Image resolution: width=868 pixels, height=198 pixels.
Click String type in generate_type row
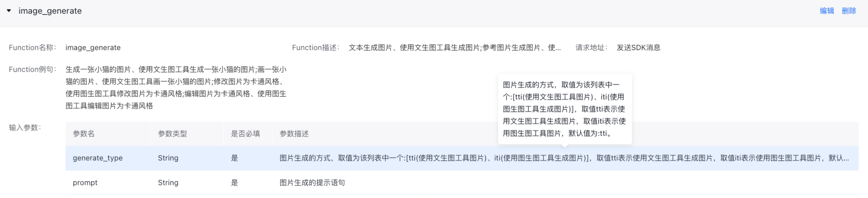coord(168,158)
